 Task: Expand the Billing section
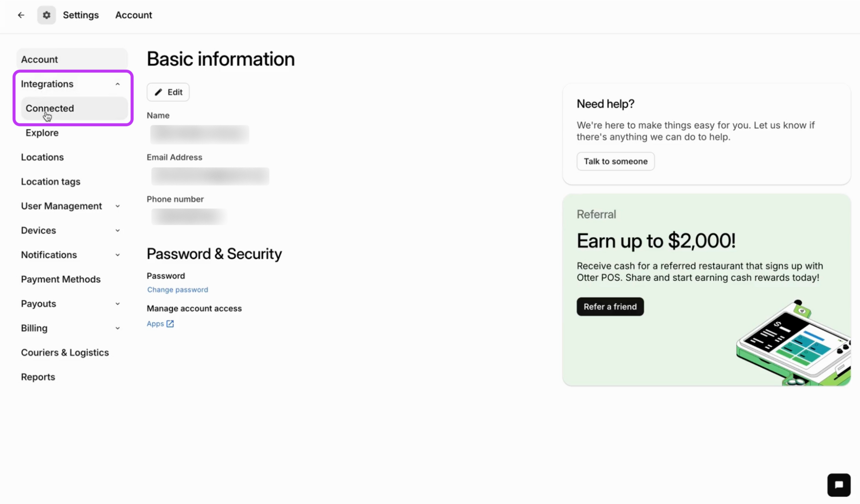(x=118, y=328)
